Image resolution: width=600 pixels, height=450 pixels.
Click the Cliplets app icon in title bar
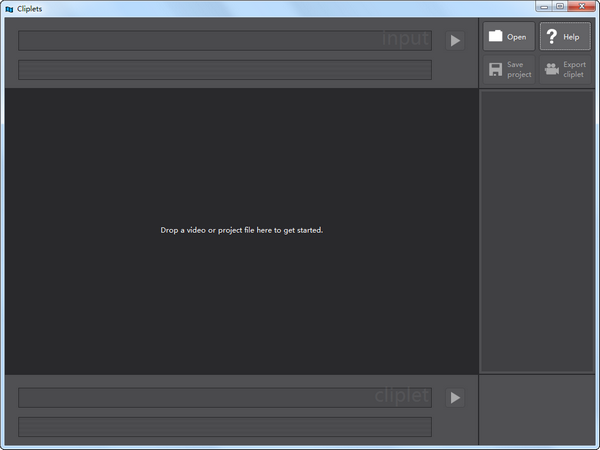point(9,8)
